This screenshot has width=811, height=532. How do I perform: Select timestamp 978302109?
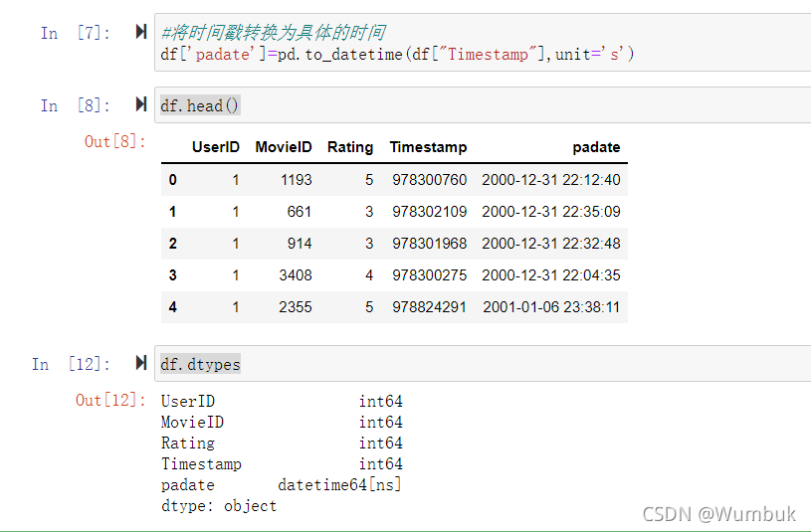pos(429,212)
